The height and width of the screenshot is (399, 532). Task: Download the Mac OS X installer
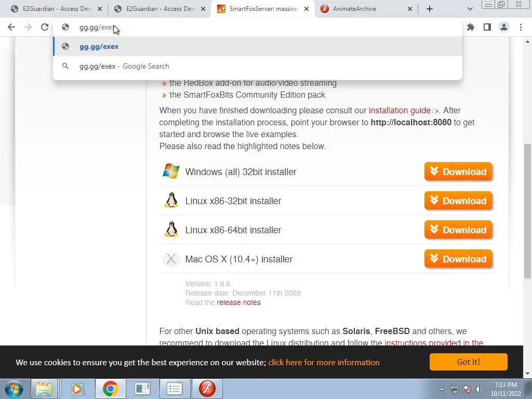click(x=458, y=259)
